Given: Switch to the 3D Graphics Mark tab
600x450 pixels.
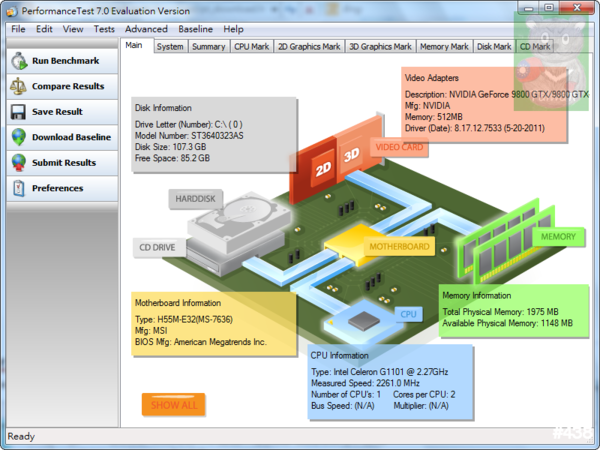Looking at the screenshot, I should (x=380, y=46).
